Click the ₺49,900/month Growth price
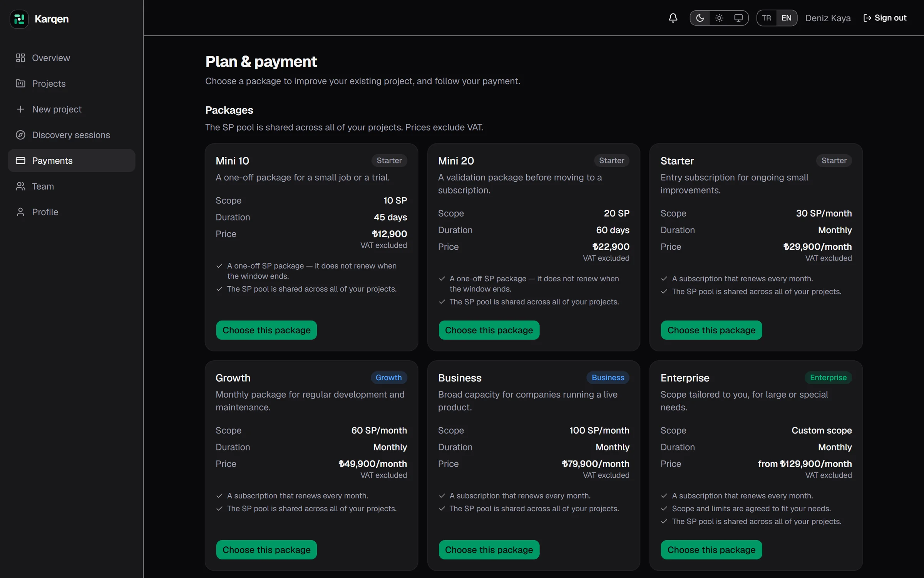924x578 pixels. [x=373, y=464]
